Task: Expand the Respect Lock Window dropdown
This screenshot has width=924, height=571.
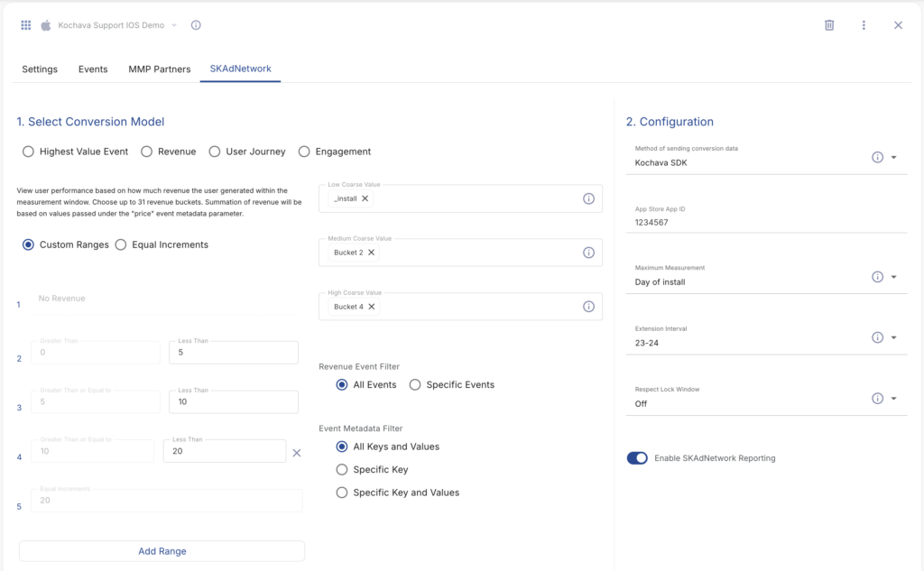Action: click(893, 399)
